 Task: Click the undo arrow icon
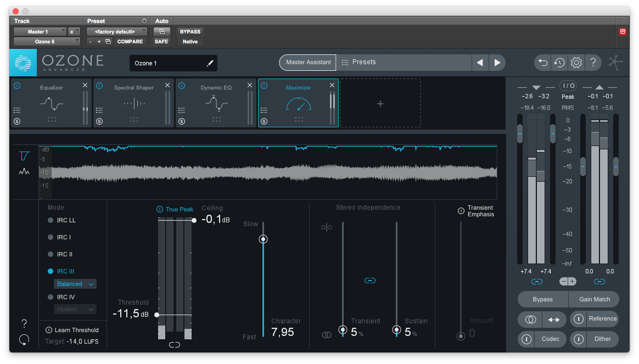(543, 63)
